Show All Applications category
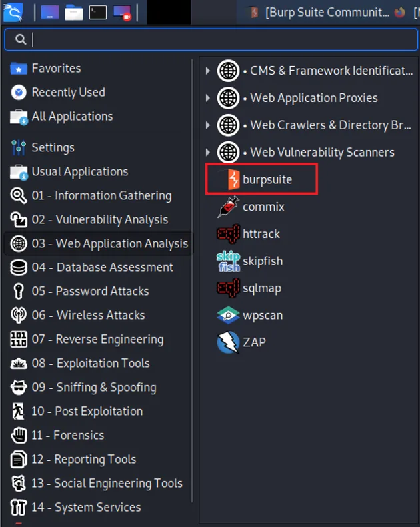420x527 pixels. tap(97, 117)
